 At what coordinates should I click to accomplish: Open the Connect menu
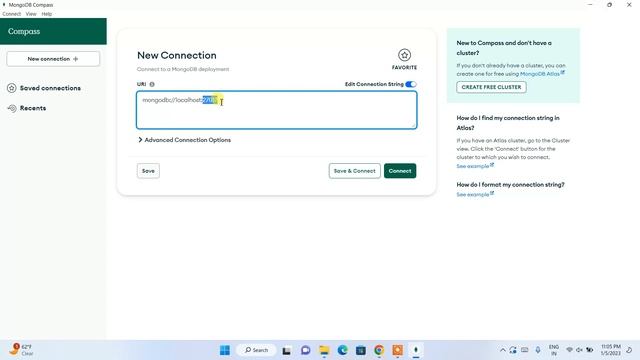(x=11, y=14)
